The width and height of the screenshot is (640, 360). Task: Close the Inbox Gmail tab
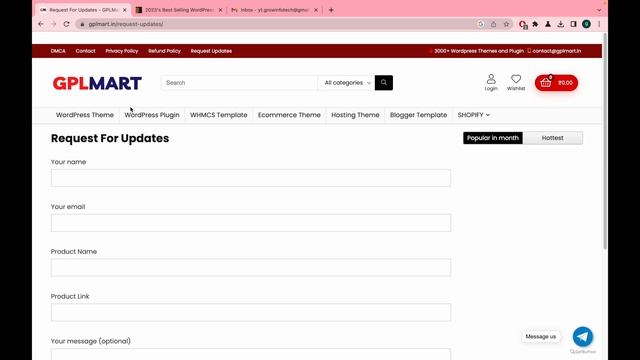[x=316, y=10]
